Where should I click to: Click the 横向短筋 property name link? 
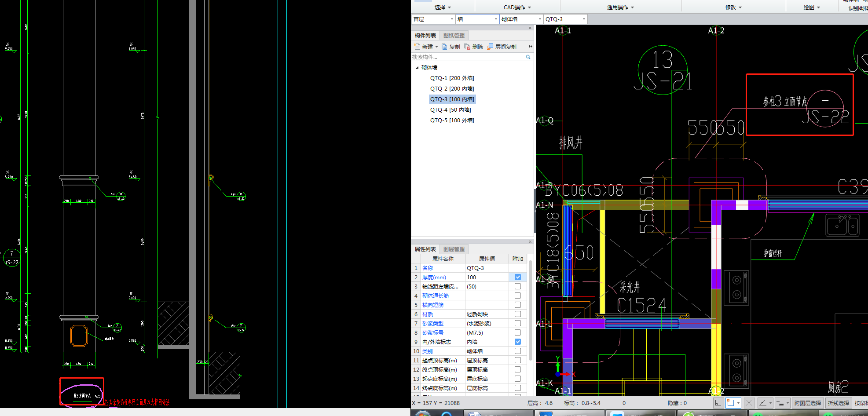point(432,305)
